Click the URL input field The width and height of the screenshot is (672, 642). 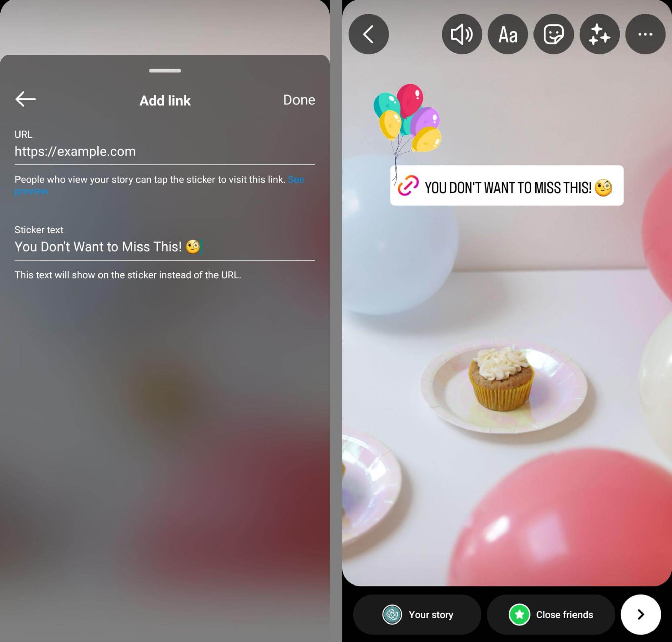pos(165,151)
